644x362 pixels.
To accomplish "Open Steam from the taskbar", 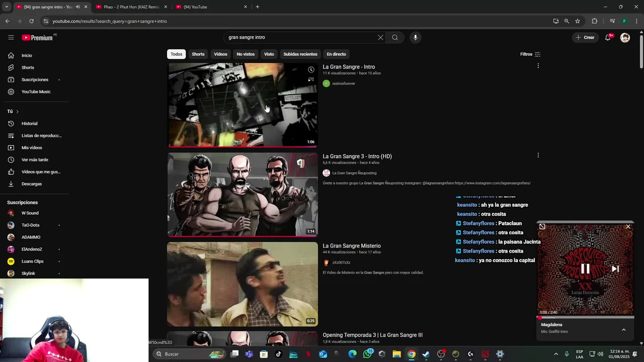I will coord(426,354).
